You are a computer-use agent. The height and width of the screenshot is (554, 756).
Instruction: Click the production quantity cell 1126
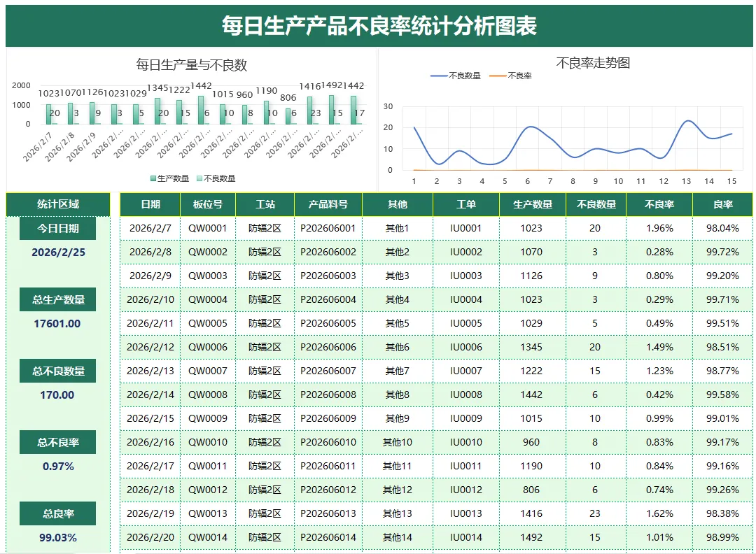point(531,276)
